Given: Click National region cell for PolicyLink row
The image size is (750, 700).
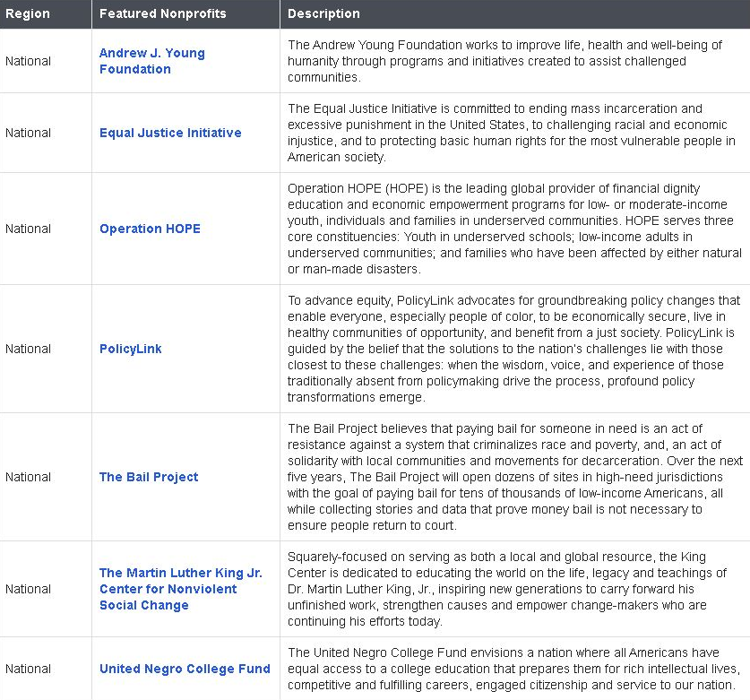Looking at the screenshot, I should point(28,349).
